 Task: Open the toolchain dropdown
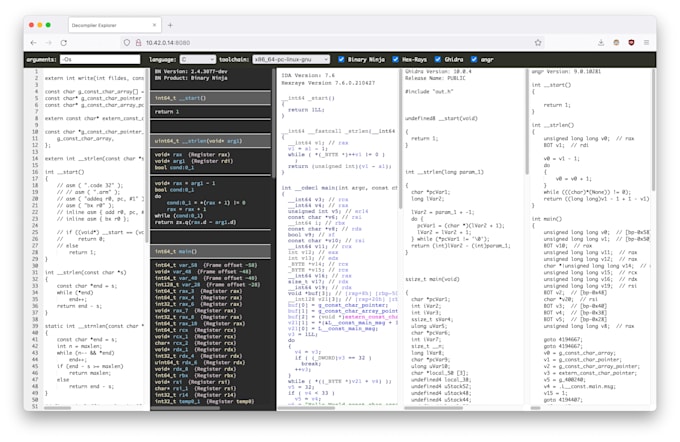pyautogui.click(x=291, y=59)
